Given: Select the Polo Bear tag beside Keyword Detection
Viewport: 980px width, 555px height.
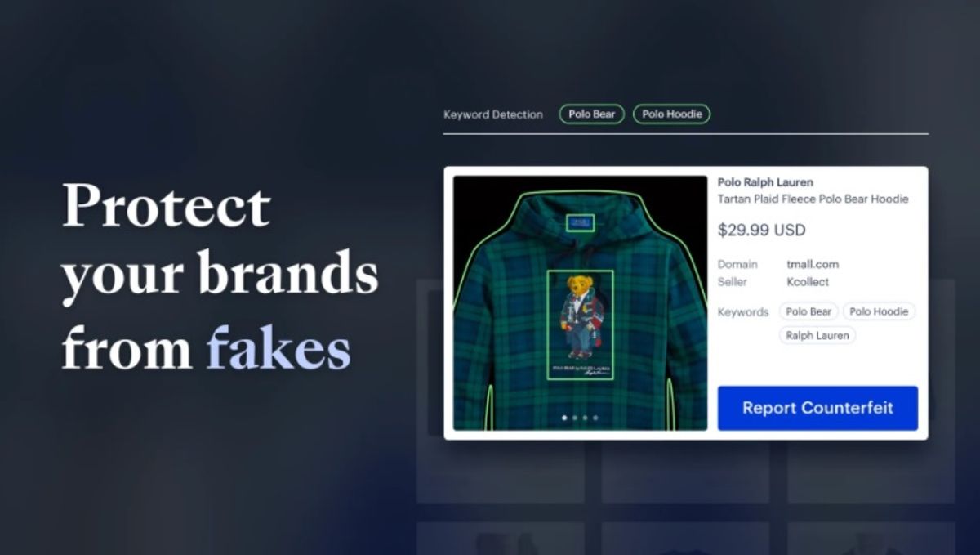Looking at the screenshot, I should (x=592, y=114).
